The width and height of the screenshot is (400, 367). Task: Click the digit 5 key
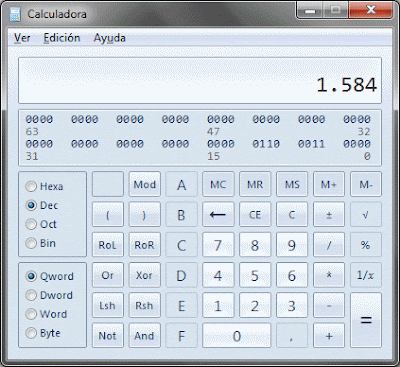(x=255, y=275)
